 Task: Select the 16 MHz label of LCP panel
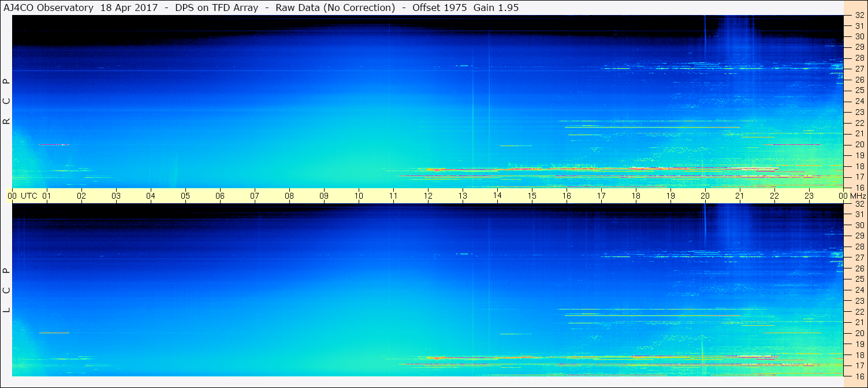coord(859,376)
